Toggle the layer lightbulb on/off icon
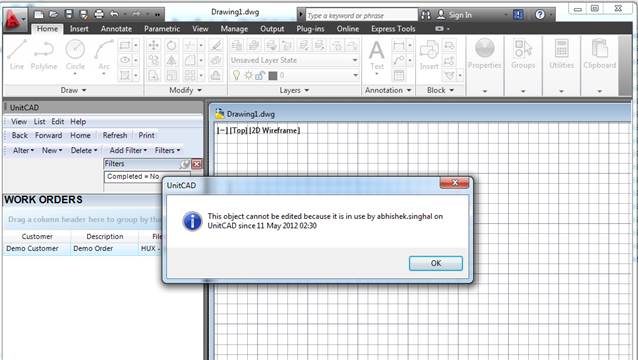Image resolution: width=638 pixels, height=360 pixels. tap(236, 75)
